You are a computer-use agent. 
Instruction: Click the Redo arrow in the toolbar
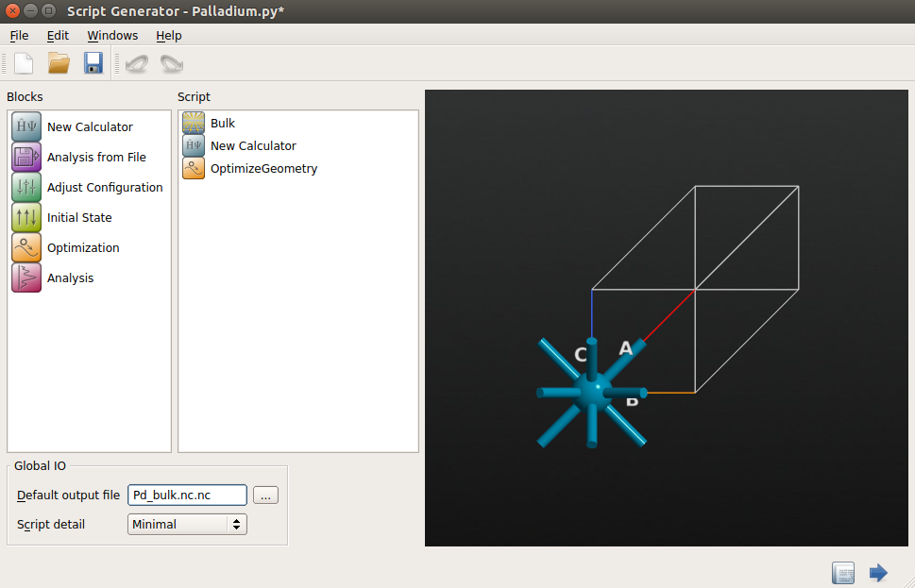click(x=172, y=63)
